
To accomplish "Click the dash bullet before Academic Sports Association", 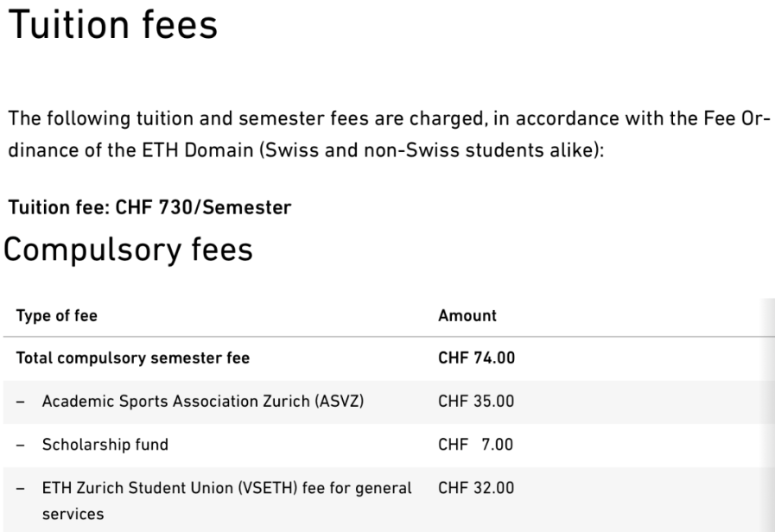I will [20, 402].
